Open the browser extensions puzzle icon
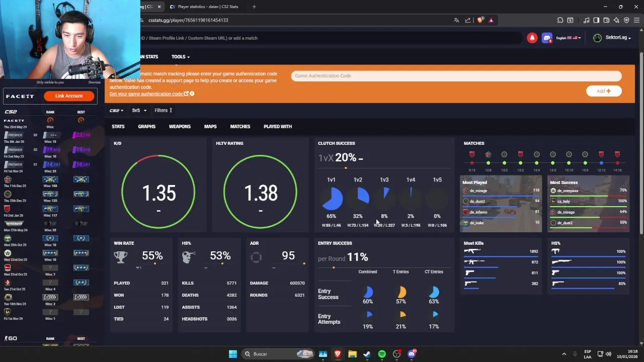 (560, 20)
